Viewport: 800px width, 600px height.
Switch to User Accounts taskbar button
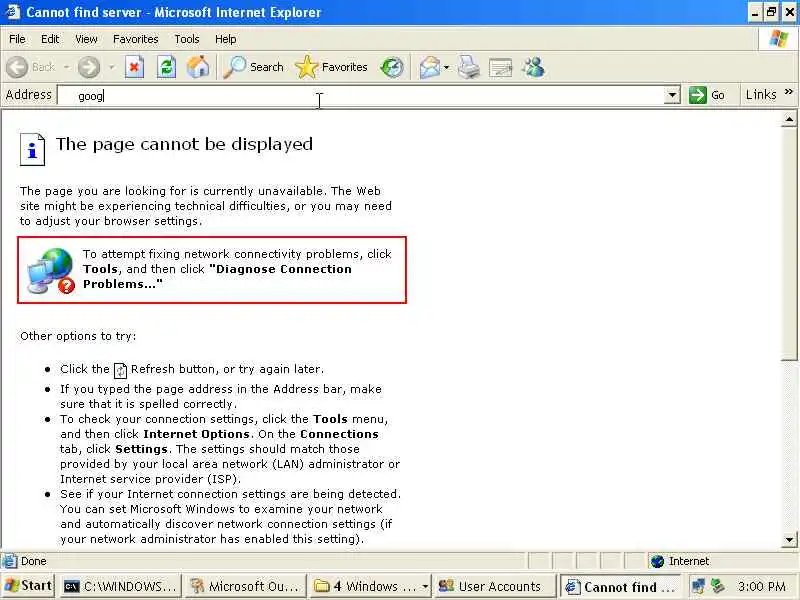496,587
